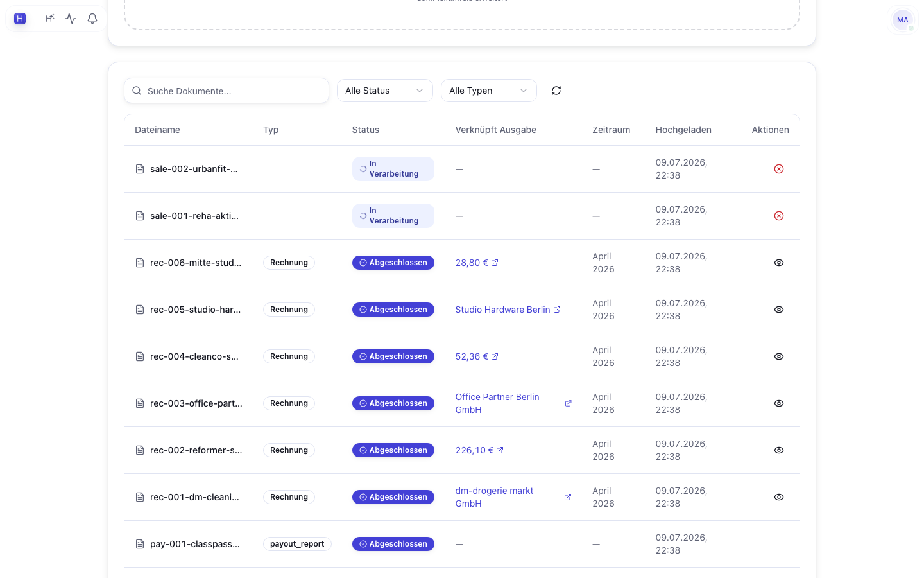
Task: Expand the Alle Typen dropdown
Action: point(489,91)
